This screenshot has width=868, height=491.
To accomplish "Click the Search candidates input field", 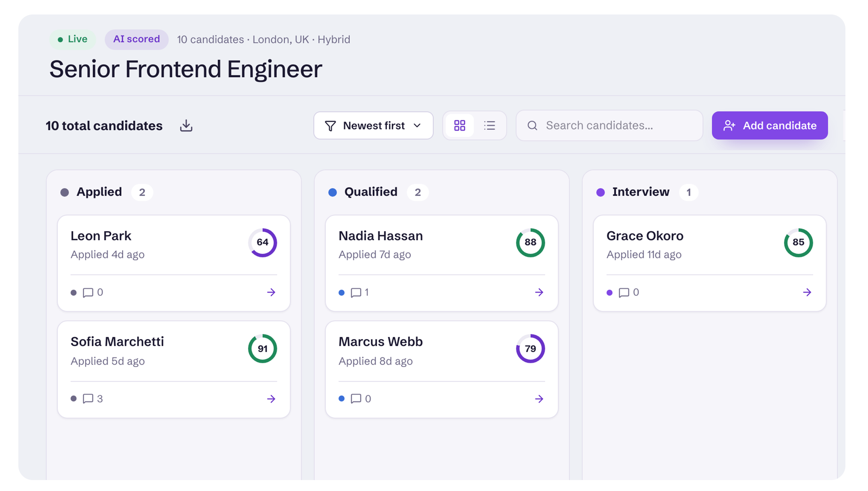I will 609,126.
